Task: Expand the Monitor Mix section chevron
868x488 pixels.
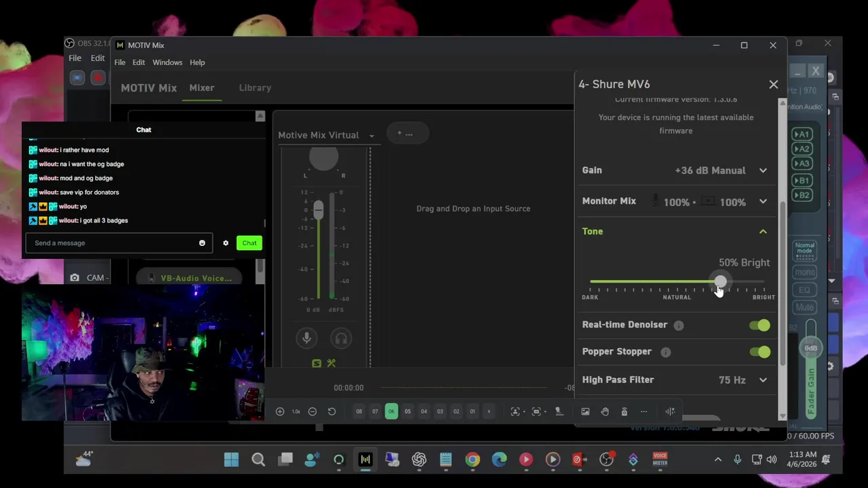Action: pyautogui.click(x=763, y=201)
